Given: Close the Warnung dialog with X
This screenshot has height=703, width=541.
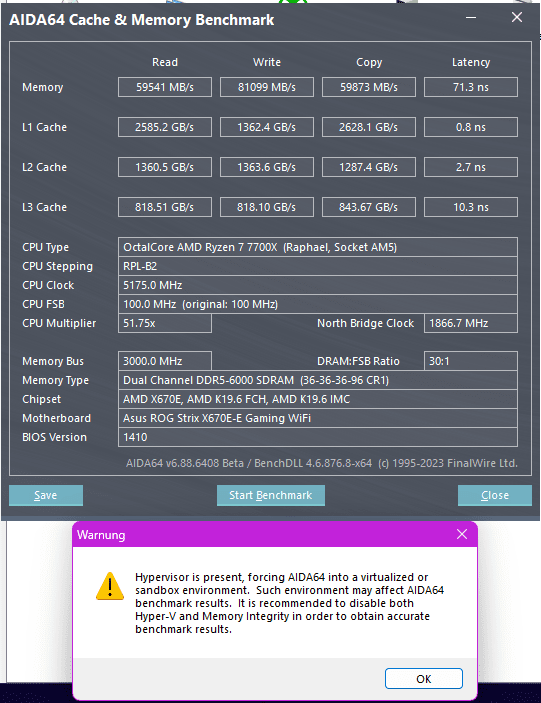Looking at the screenshot, I should tap(462, 534).
